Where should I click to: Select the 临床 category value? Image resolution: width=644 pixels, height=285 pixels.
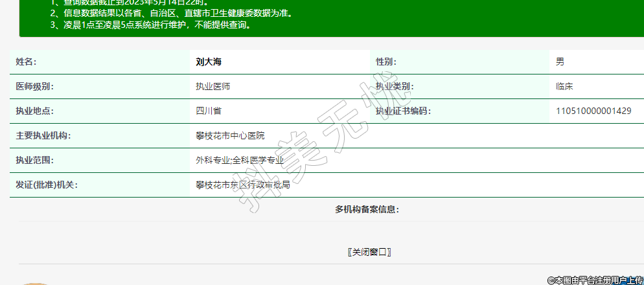(564, 86)
